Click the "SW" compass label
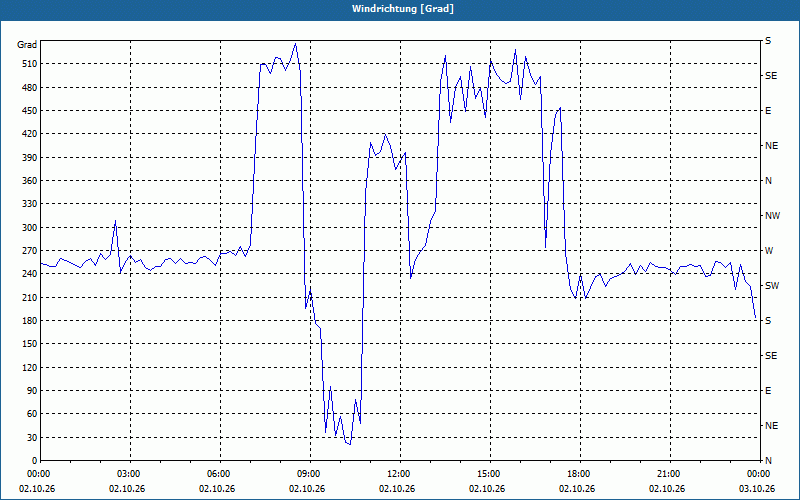 click(772, 286)
